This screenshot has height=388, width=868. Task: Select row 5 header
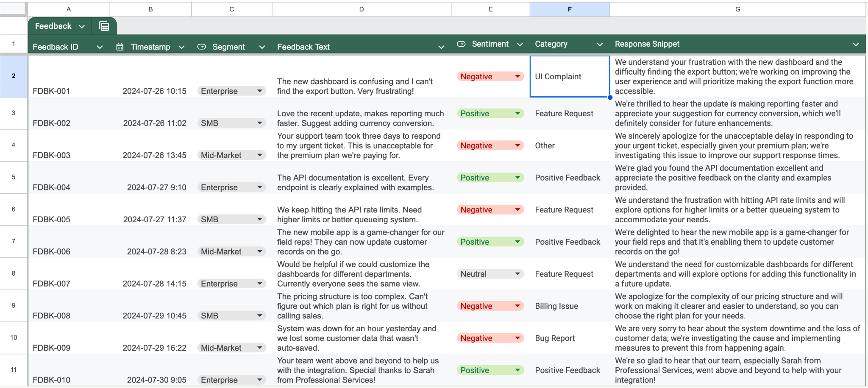[x=14, y=177]
